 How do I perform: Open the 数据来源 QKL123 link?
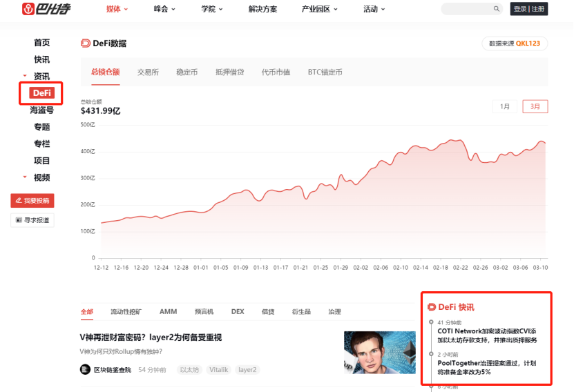515,43
